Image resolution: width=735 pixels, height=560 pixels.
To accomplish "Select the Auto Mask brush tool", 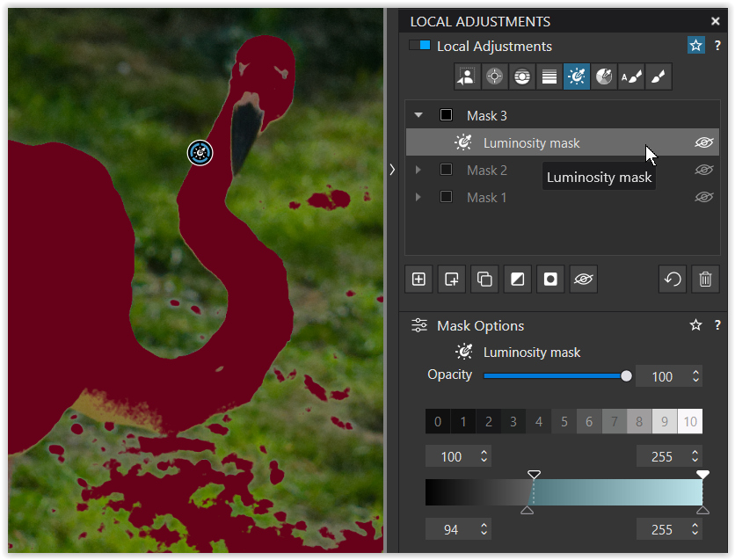I will pos(631,77).
